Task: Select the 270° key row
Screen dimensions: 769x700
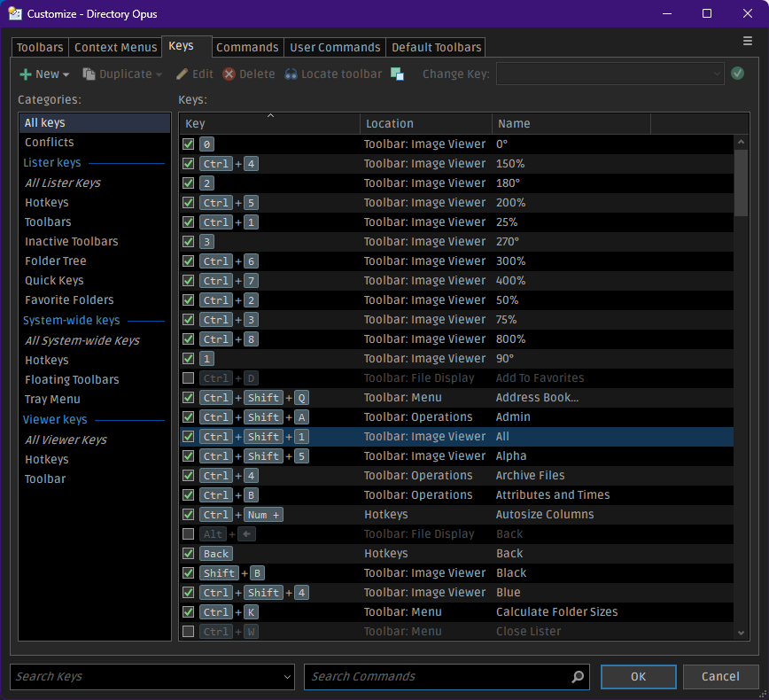Action: click(456, 242)
